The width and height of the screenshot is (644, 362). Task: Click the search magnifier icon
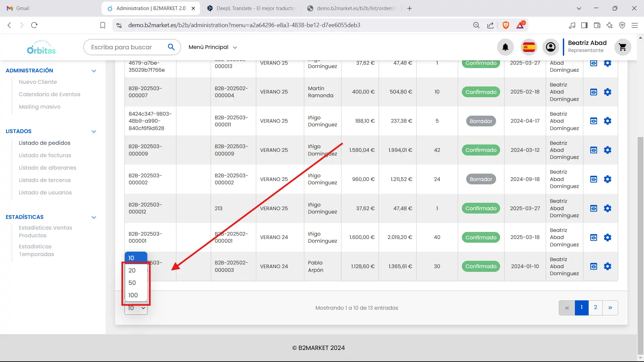(171, 47)
